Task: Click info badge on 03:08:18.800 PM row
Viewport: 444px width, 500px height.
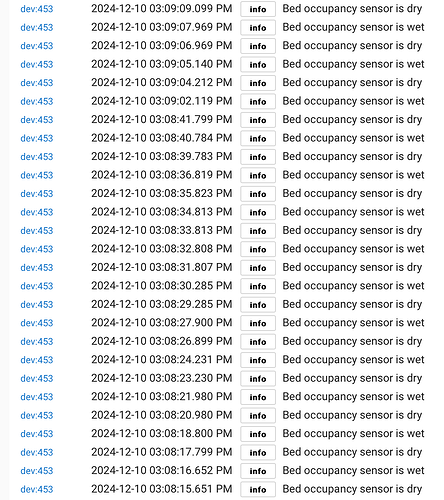Action: [x=258, y=434]
